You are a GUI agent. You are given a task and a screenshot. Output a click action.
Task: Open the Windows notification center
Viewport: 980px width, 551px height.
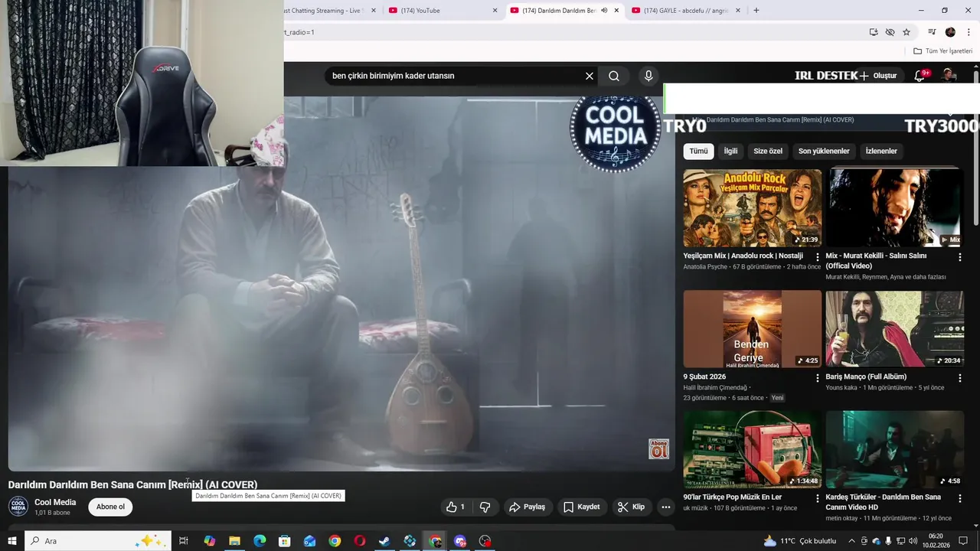coord(963,541)
